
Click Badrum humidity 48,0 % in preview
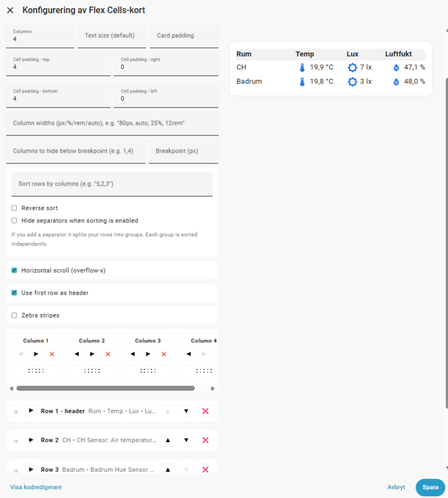(414, 82)
